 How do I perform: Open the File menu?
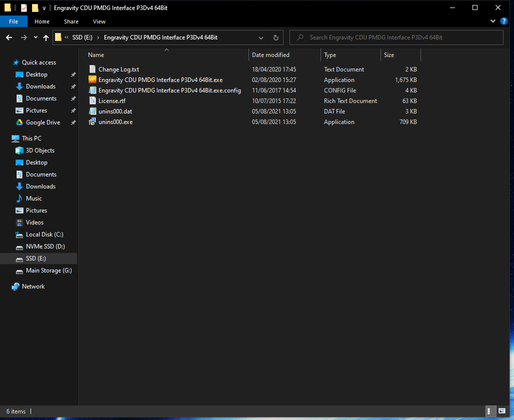pyautogui.click(x=13, y=21)
